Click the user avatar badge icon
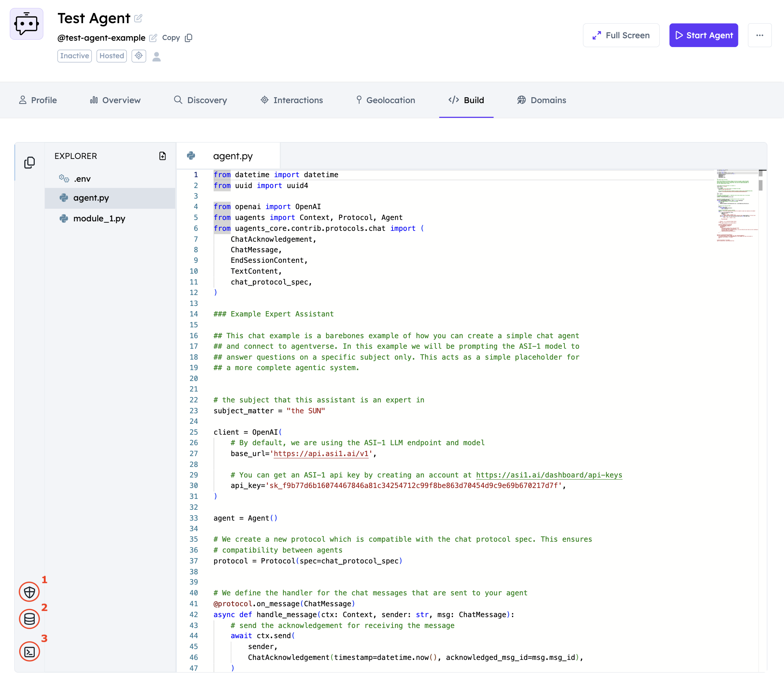The image size is (784, 682). coord(156,56)
